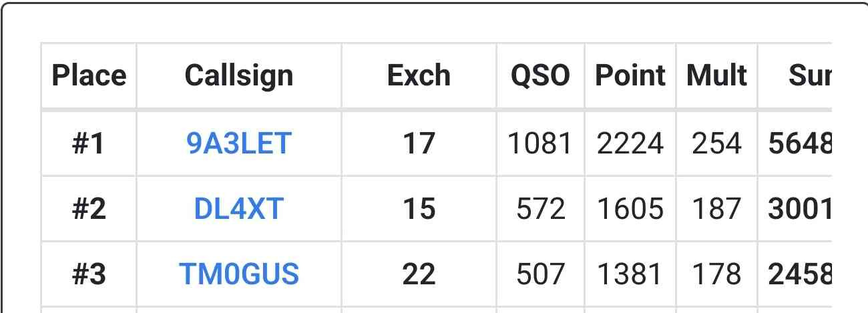This screenshot has width=868, height=313.
Task: Click the partially visible Sum column header
Action: click(809, 76)
